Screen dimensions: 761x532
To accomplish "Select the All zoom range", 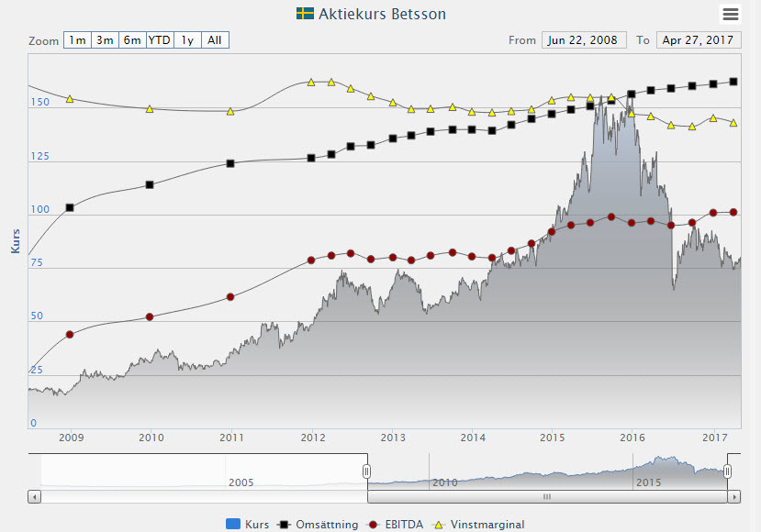I will click(x=215, y=40).
